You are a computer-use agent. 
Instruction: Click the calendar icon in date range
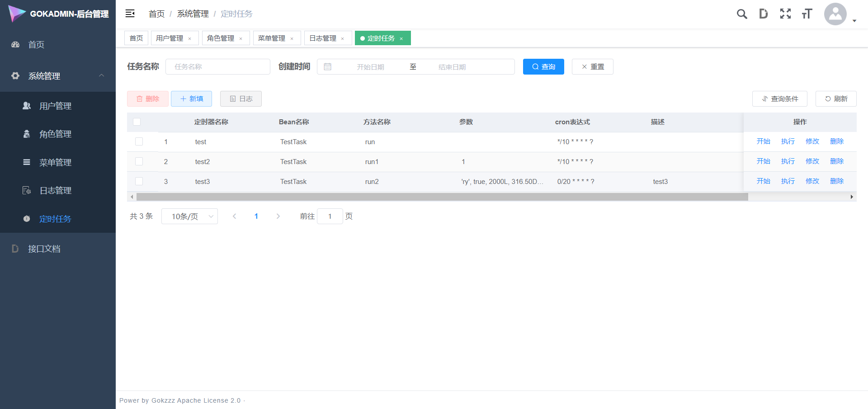[x=328, y=67]
